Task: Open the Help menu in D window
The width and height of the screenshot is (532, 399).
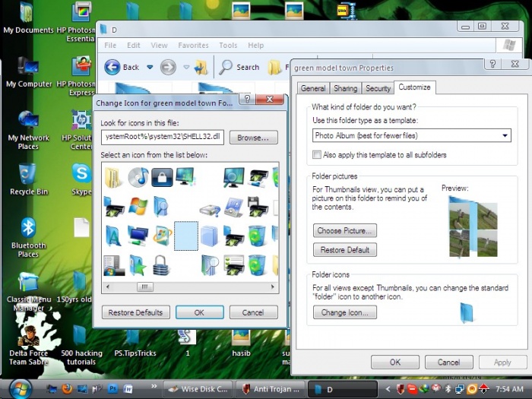Action: 256,45
